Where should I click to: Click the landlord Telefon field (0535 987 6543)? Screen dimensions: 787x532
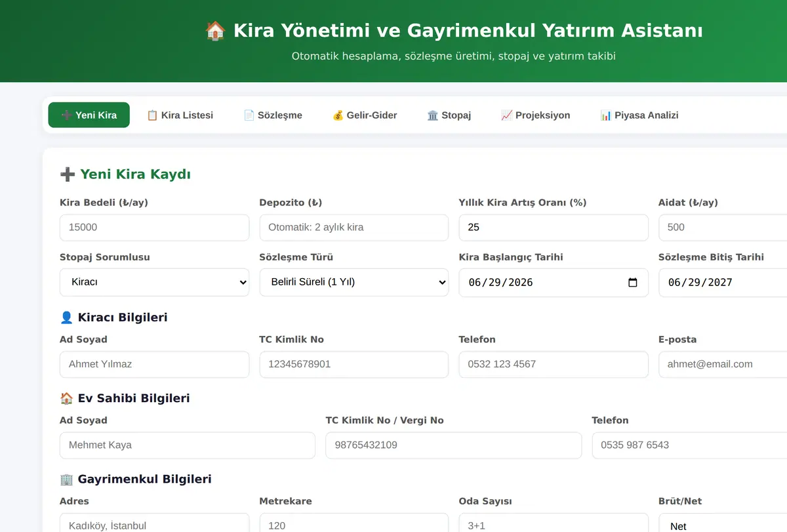point(689,445)
